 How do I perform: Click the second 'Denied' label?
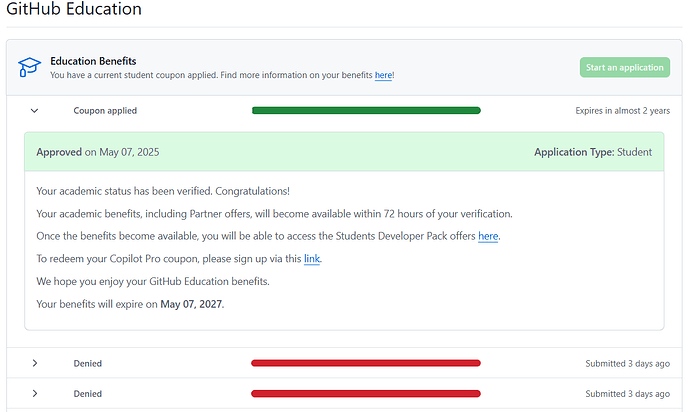(x=88, y=394)
